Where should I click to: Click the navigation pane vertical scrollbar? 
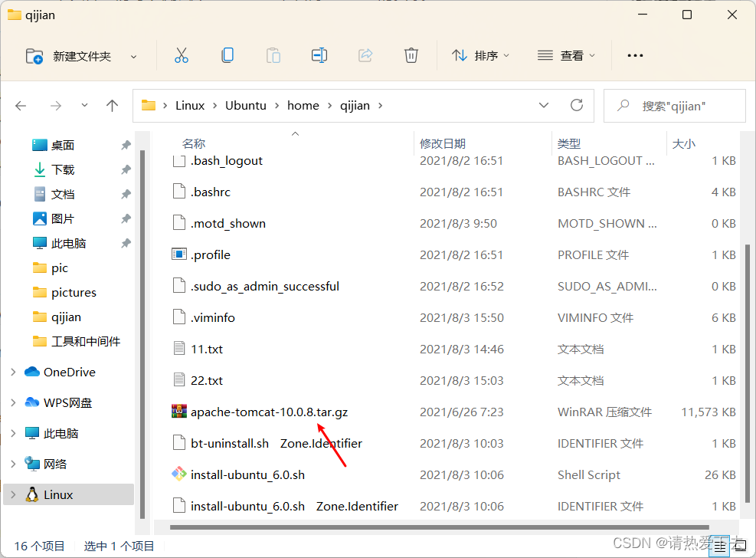(142, 334)
